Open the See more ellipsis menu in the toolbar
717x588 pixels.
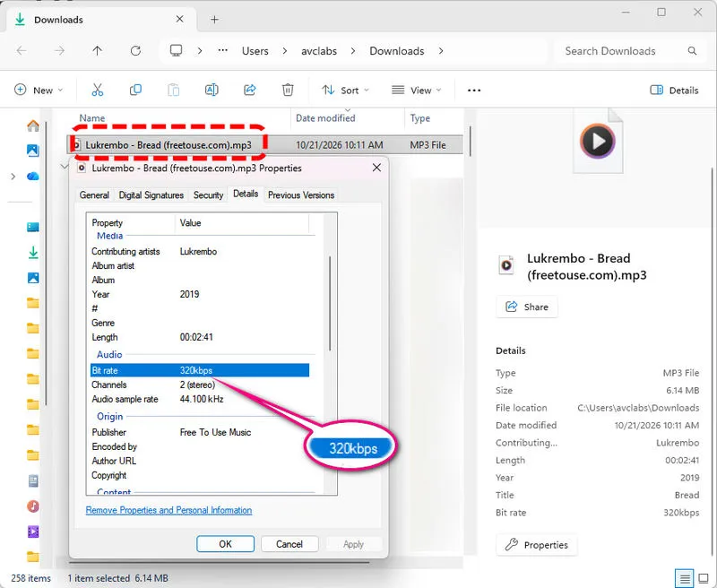pos(474,91)
